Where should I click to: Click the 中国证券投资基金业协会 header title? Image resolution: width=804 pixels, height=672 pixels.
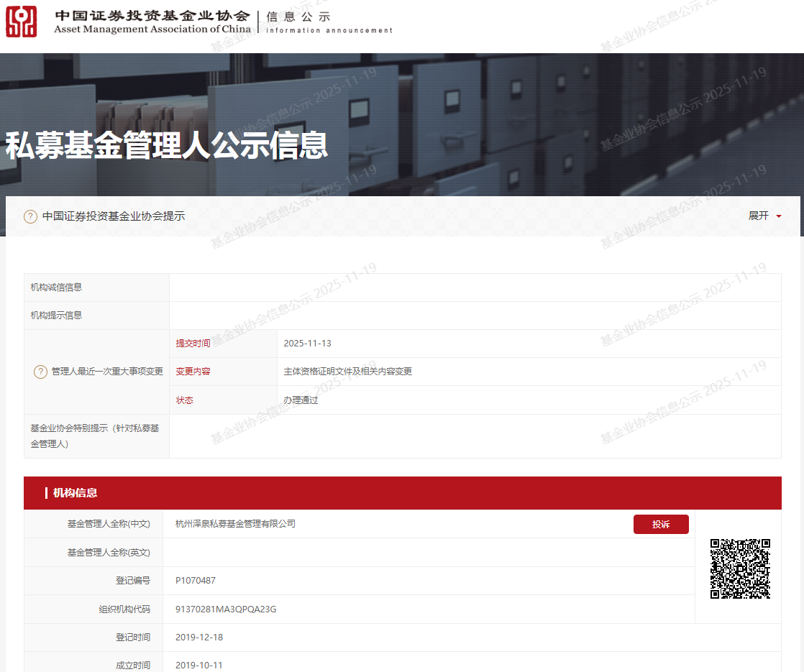pyautogui.click(x=152, y=17)
